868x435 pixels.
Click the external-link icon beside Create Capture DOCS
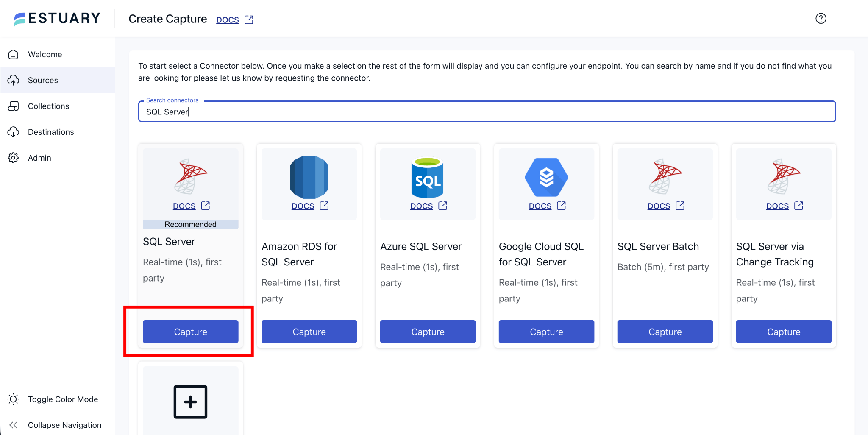(x=249, y=20)
